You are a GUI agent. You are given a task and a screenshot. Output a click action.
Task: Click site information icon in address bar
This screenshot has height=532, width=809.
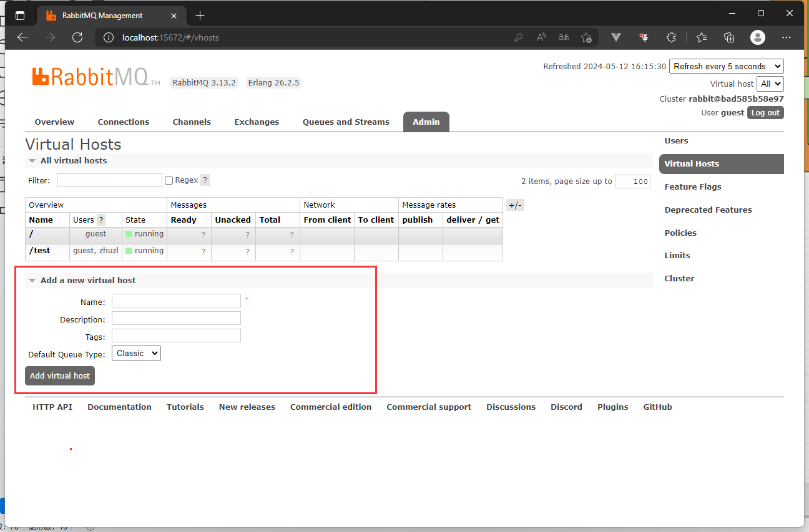[109, 37]
